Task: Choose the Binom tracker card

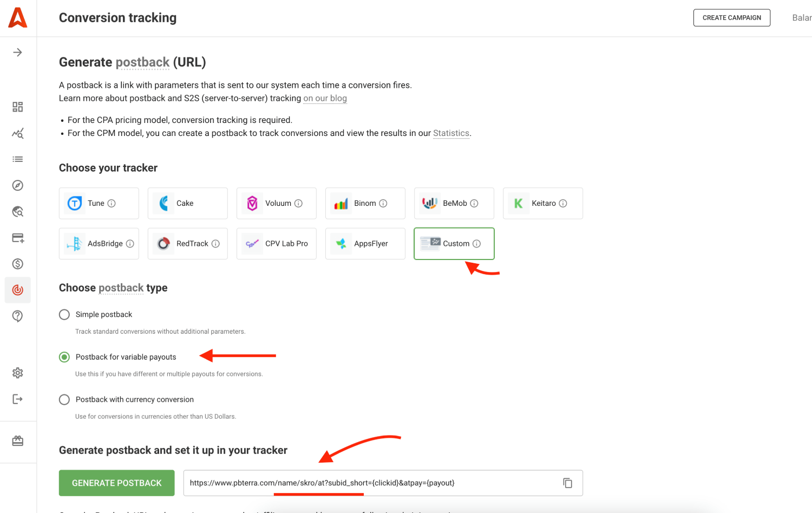Action: 365,203
